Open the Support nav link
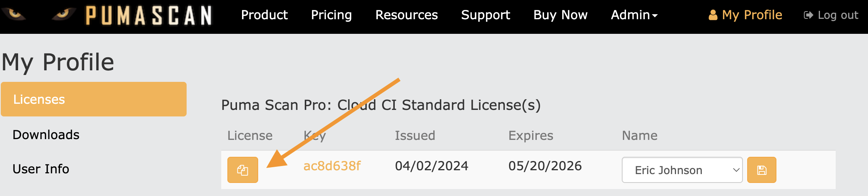Image resolution: width=868 pixels, height=196 pixels. click(486, 15)
